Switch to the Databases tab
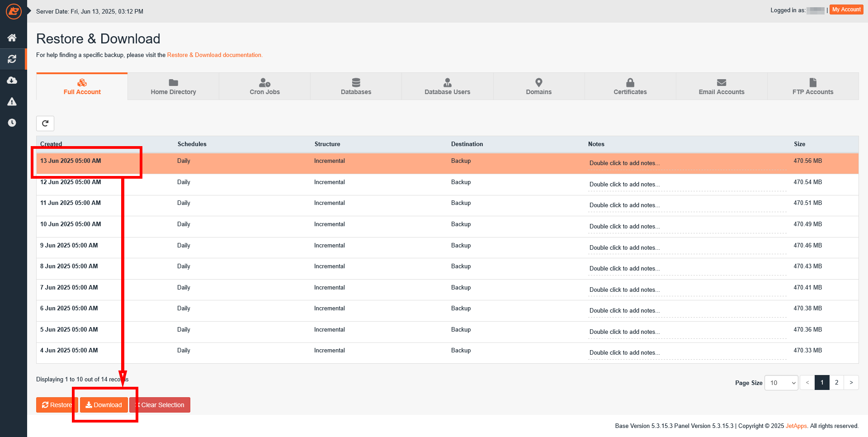Image resolution: width=868 pixels, height=437 pixels. [356, 87]
